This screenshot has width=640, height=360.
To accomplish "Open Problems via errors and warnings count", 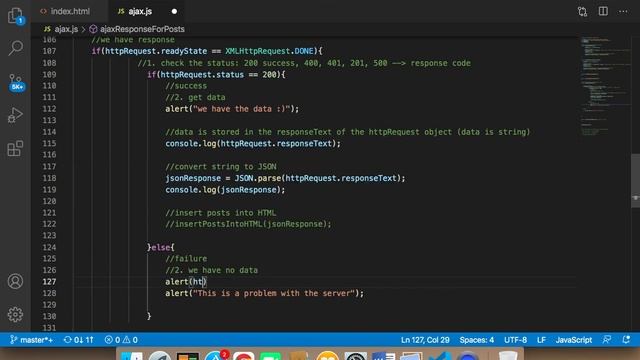I will 121,340.
